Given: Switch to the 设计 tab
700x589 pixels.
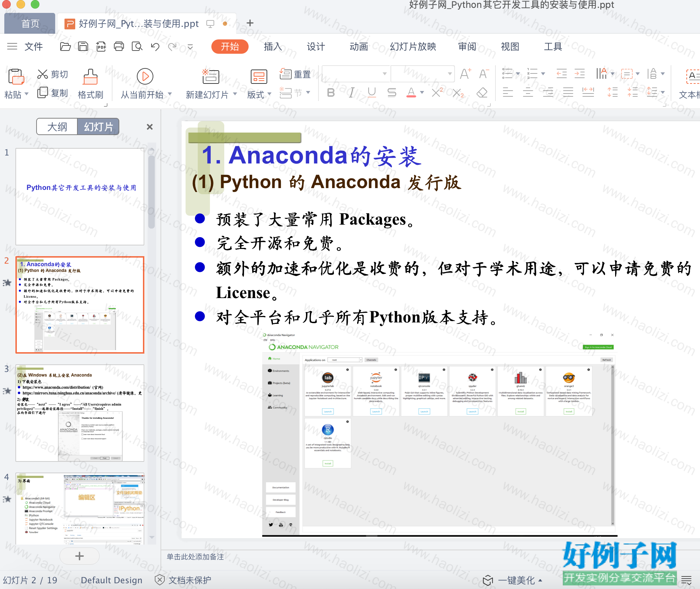Looking at the screenshot, I should (316, 47).
